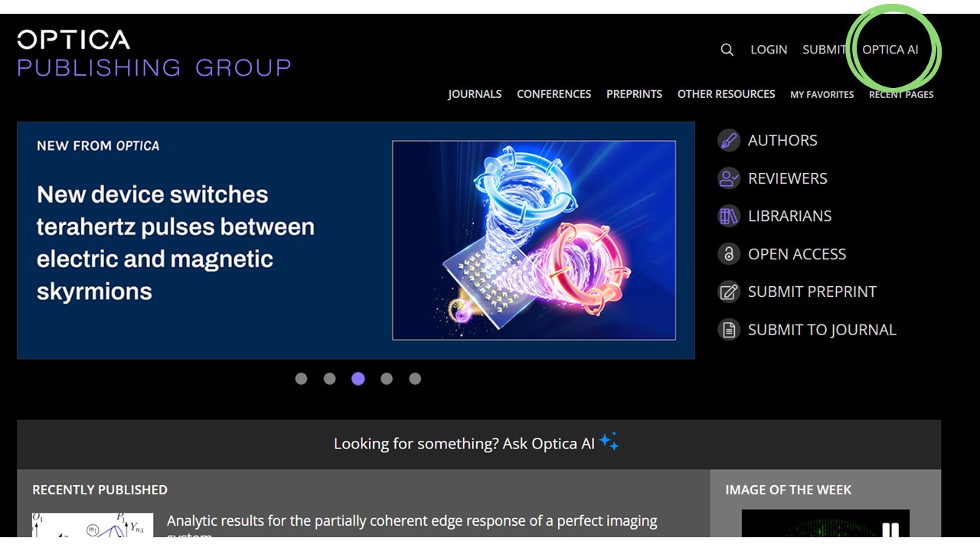Open the Preprints menu item
The height and width of the screenshot is (551, 980).
634,94
